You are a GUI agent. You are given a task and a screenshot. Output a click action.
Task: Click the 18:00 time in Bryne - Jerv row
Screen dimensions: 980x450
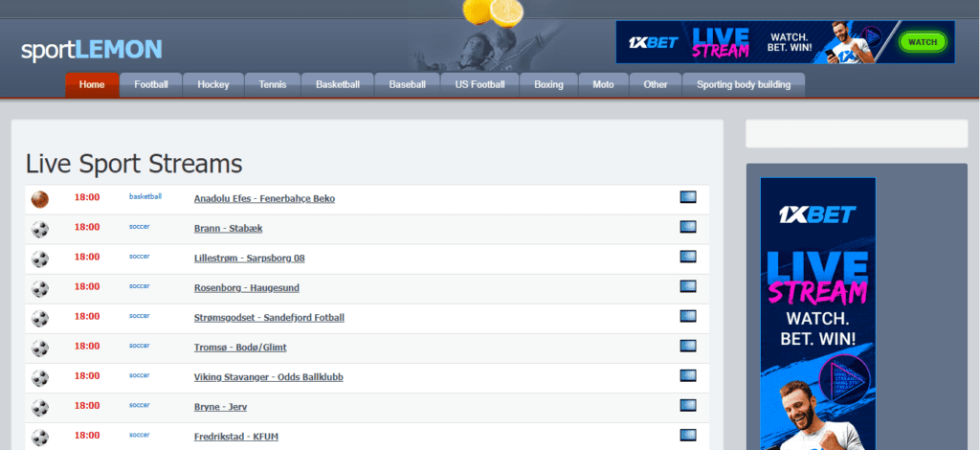tap(87, 406)
